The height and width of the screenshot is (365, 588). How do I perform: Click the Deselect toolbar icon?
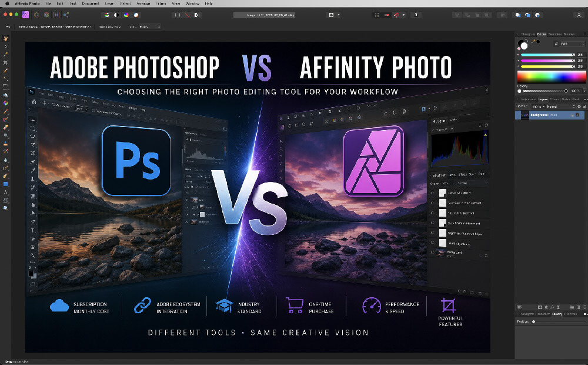(187, 15)
